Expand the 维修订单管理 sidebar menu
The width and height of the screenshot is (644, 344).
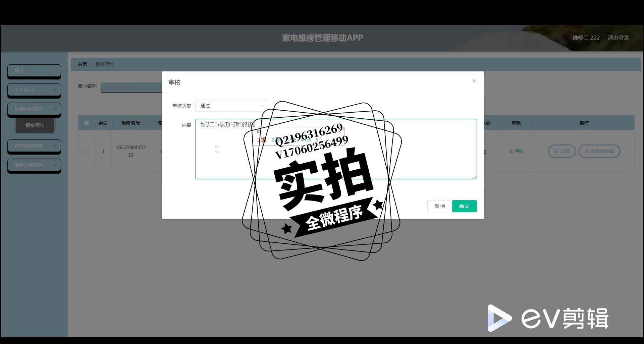pyautogui.click(x=34, y=165)
